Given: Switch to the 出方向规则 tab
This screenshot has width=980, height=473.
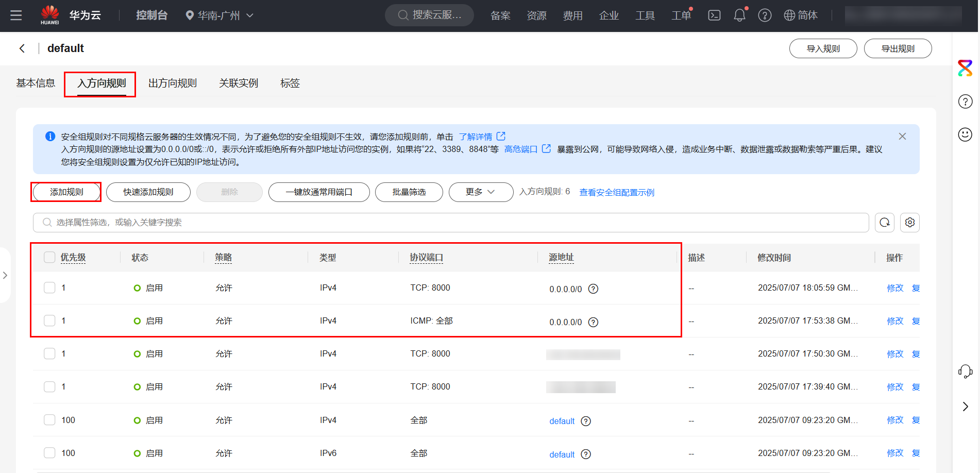Looking at the screenshot, I should (x=173, y=83).
